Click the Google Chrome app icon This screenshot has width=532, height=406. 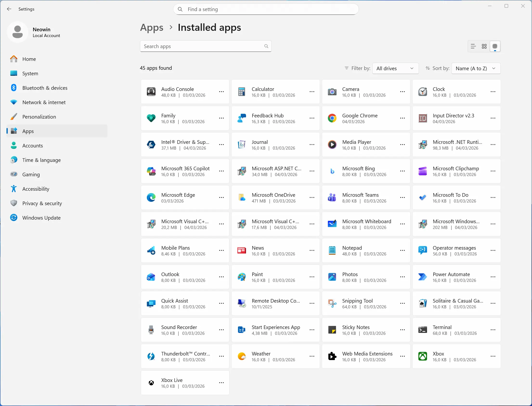(332, 118)
